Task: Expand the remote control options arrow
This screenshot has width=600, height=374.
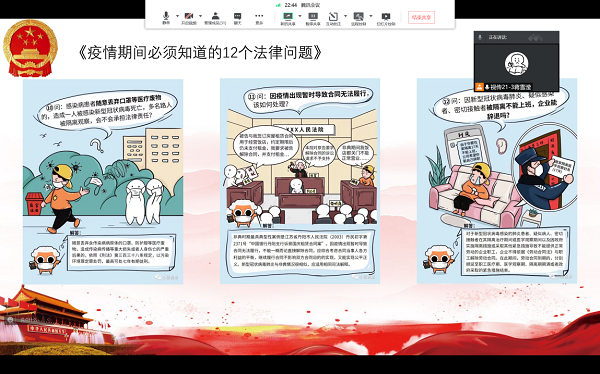Action: (371, 16)
